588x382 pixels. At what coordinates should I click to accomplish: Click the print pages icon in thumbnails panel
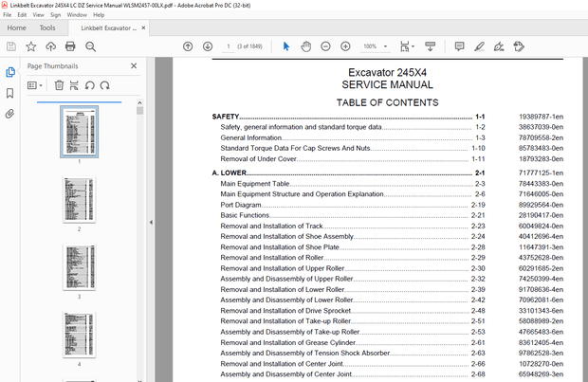pos(74,85)
